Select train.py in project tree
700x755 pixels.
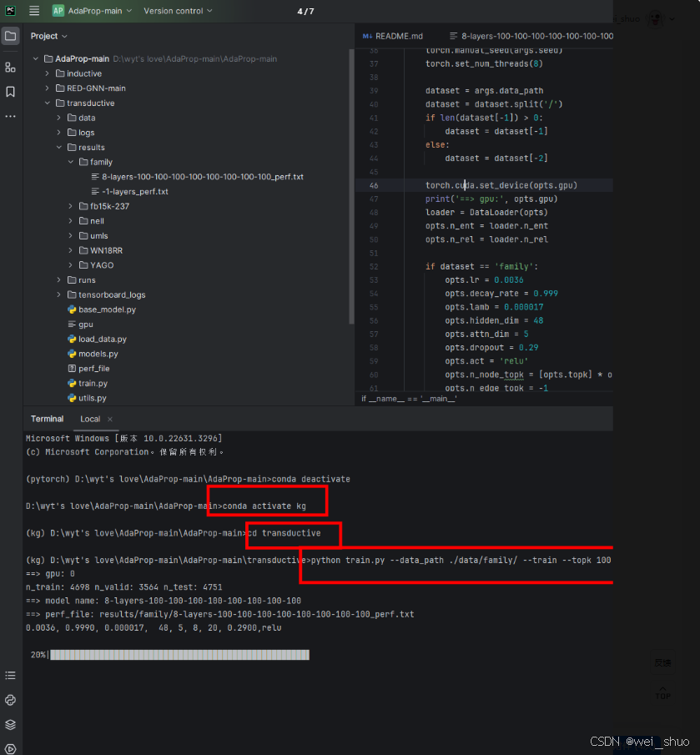click(x=88, y=383)
